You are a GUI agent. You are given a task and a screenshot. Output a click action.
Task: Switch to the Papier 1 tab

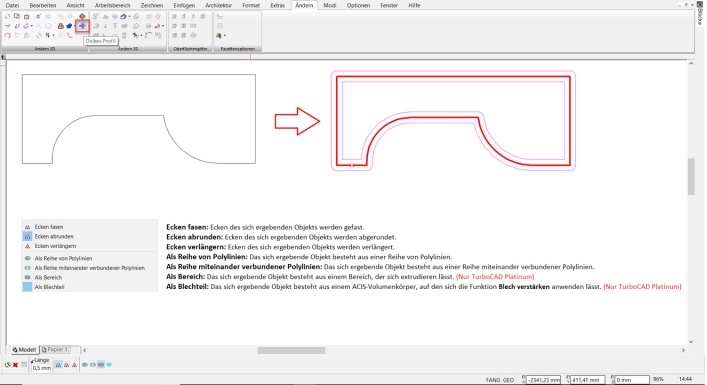coord(55,349)
